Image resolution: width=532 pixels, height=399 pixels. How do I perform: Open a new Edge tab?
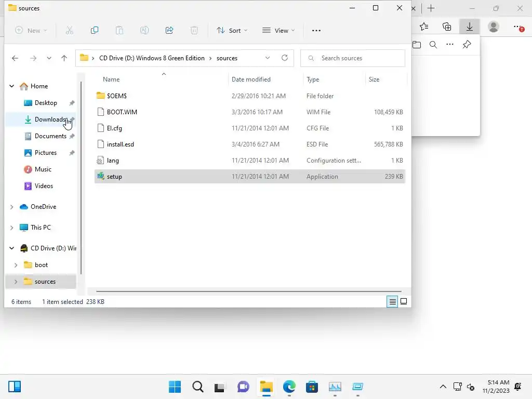[x=431, y=8]
